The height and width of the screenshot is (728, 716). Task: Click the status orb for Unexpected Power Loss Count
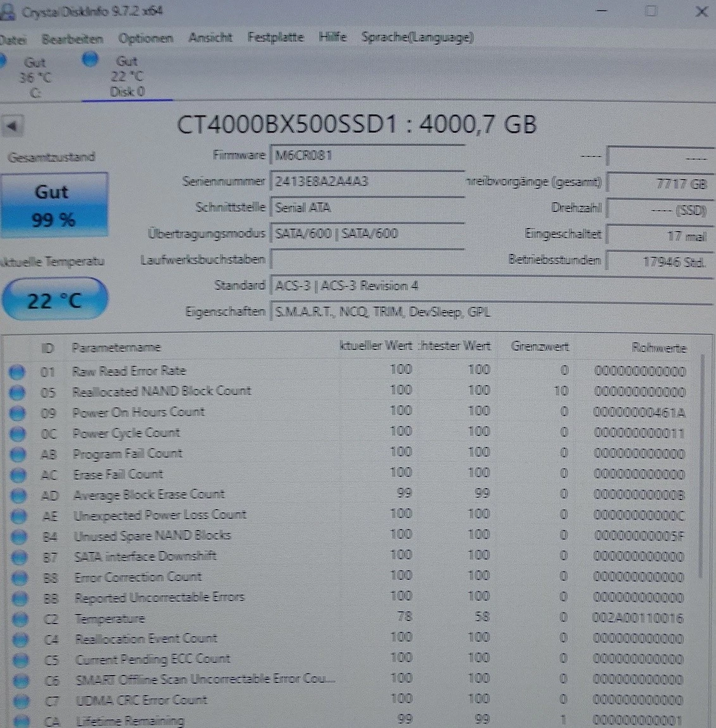(x=18, y=517)
